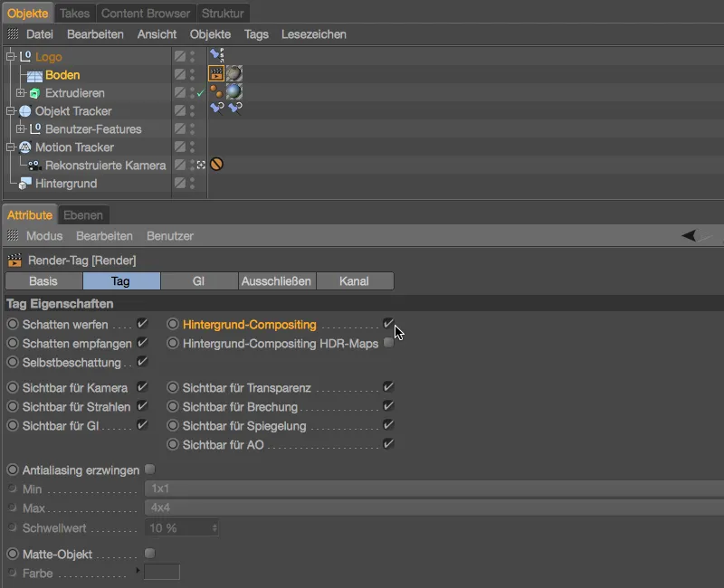Image resolution: width=724 pixels, height=588 pixels.
Task: Toggle visibility dots for Hintergrund
Action: coord(193,184)
